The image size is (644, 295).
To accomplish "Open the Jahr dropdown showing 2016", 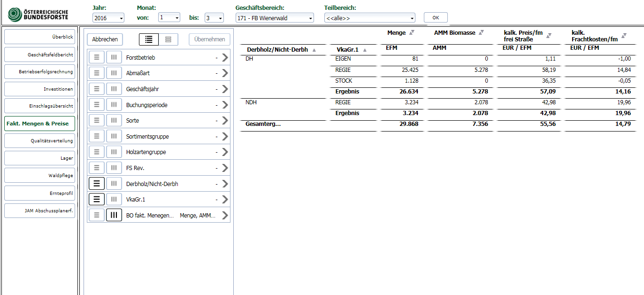I will coord(108,18).
